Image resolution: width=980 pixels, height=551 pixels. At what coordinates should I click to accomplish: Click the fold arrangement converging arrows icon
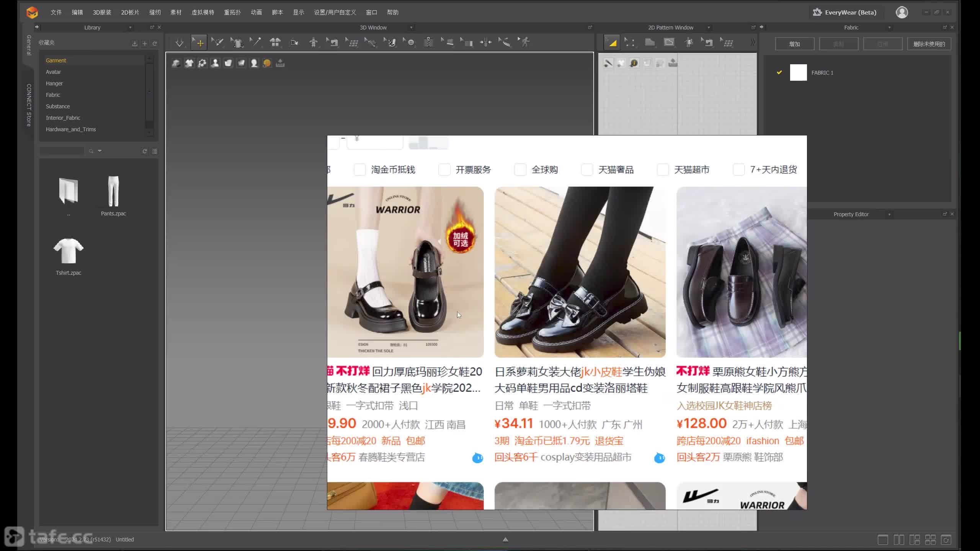point(485,42)
